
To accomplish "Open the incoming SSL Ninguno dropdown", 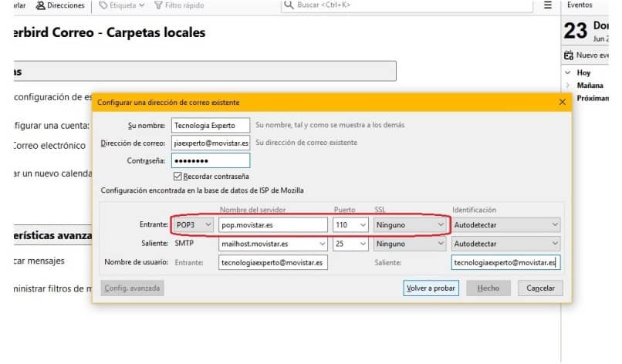I will pyautogui.click(x=410, y=225).
